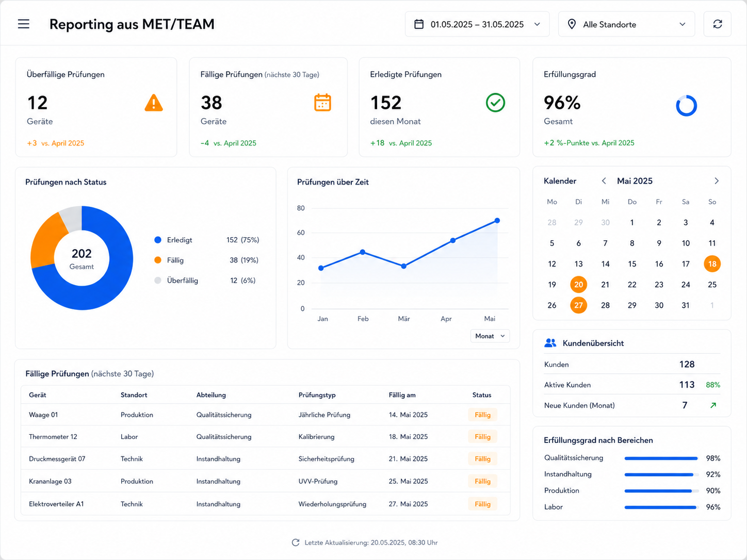The height and width of the screenshot is (560, 747).
Task: Go to previous month in Kalender
Action: point(604,181)
